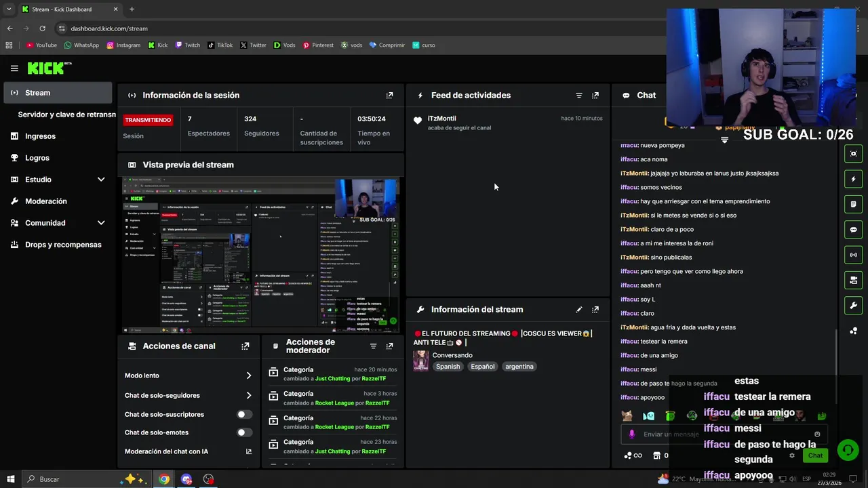Viewport: 868px width, 488px height.
Task: Pick the cat emote in chat quick emotes
Action: (628, 415)
